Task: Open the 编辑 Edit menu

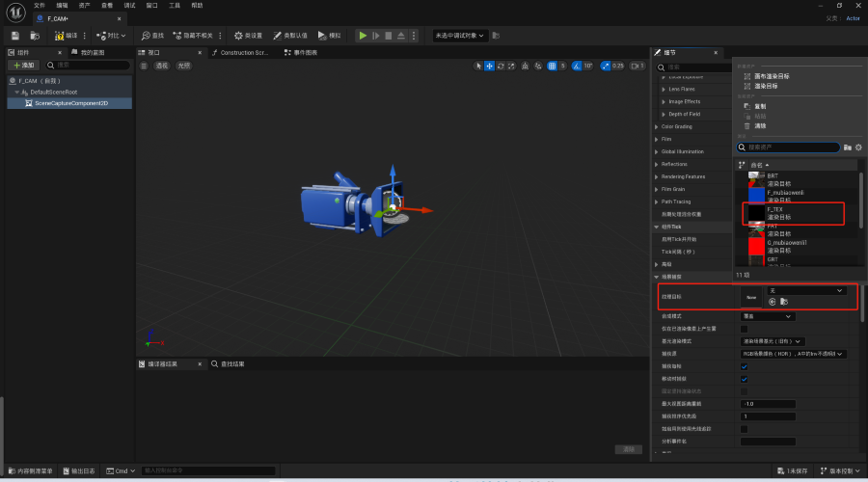Action: coord(62,6)
